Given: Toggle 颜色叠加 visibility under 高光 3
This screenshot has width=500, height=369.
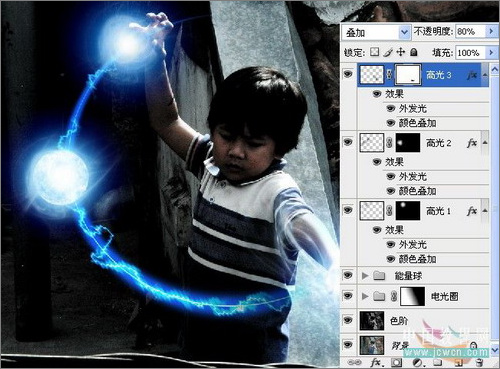Looking at the screenshot, I should (391, 123).
